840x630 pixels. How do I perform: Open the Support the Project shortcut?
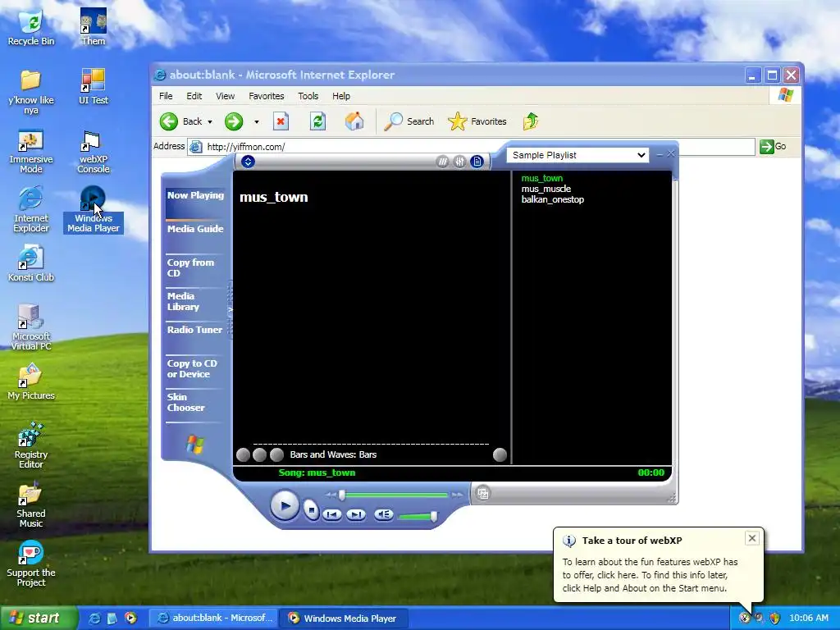coord(30,564)
